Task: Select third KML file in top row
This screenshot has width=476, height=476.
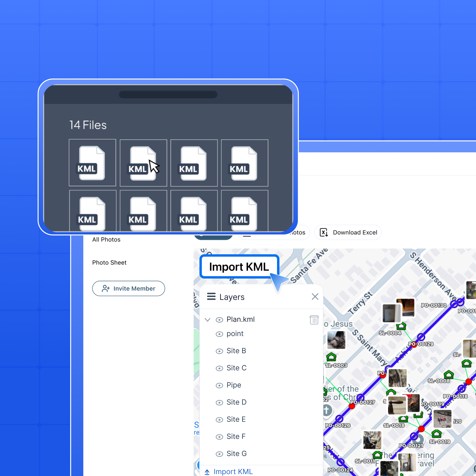Action: tap(194, 163)
